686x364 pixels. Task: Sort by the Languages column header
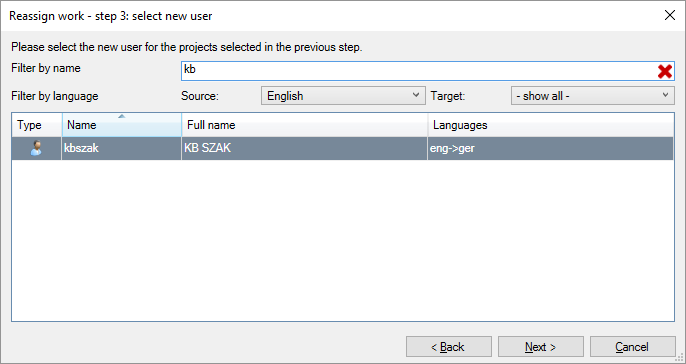(551, 125)
